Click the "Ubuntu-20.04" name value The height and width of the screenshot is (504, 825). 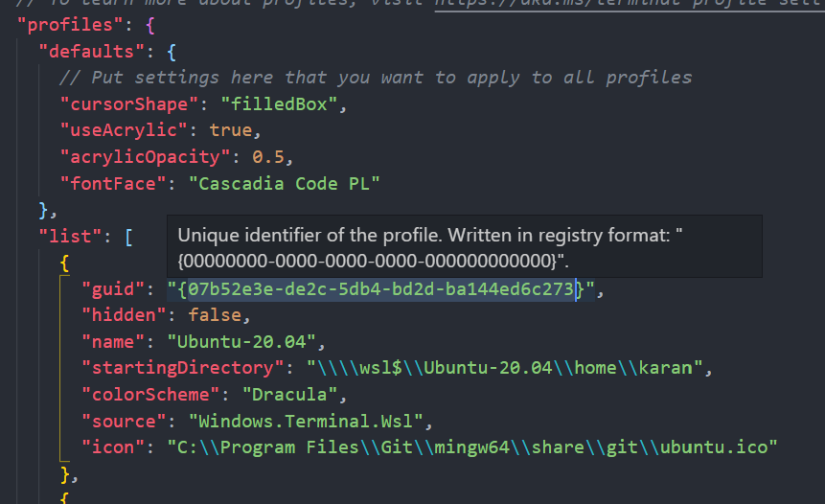pyautogui.click(x=241, y=342)
